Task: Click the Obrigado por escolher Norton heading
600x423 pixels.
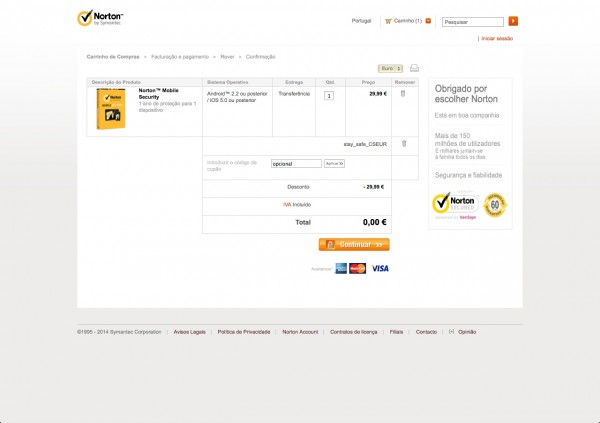Action: (x=466, y=94)
